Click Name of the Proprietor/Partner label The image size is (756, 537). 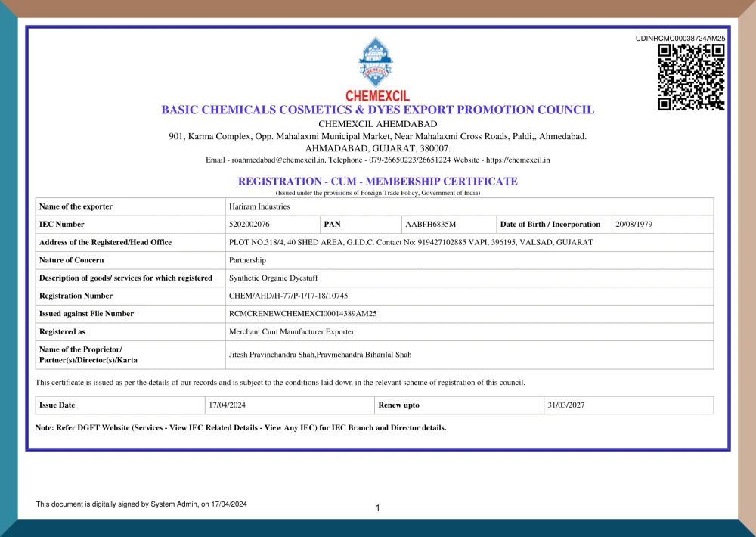88,355
